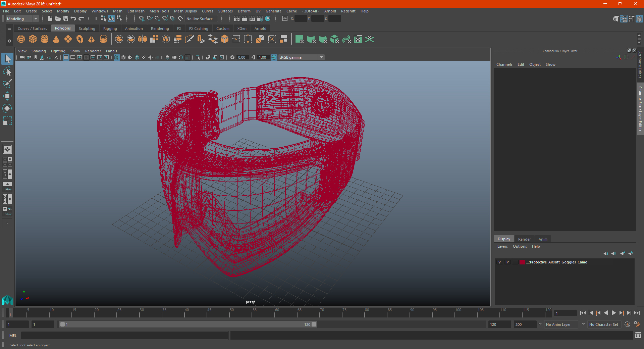644x349 pixels.
Task: Click the playback range slider bar
Action: point(187,325)
